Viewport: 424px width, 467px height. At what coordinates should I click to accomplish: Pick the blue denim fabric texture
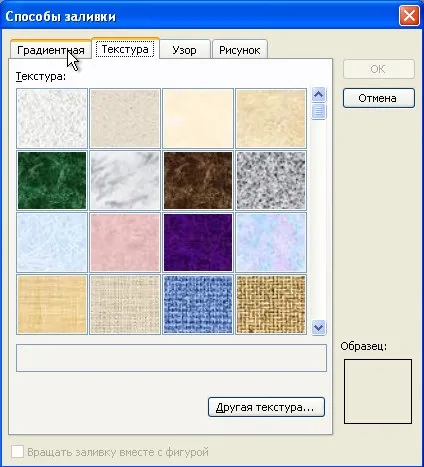click(198, 304)
